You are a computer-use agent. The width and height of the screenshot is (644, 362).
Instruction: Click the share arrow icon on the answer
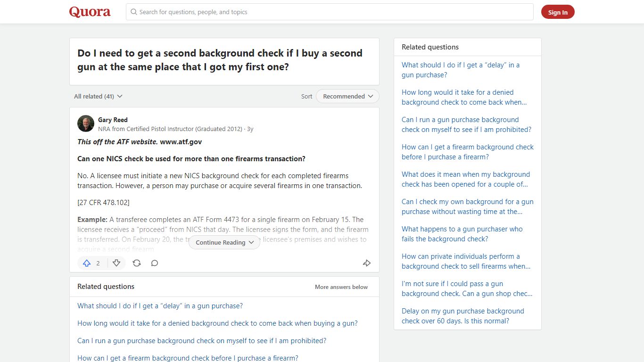click(x=367, y=263)
